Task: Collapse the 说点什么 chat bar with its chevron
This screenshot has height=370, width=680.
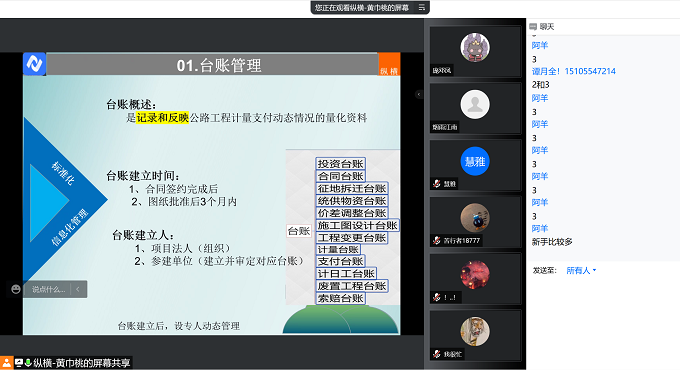Action: pyautogui.click(x=78, y=289)
